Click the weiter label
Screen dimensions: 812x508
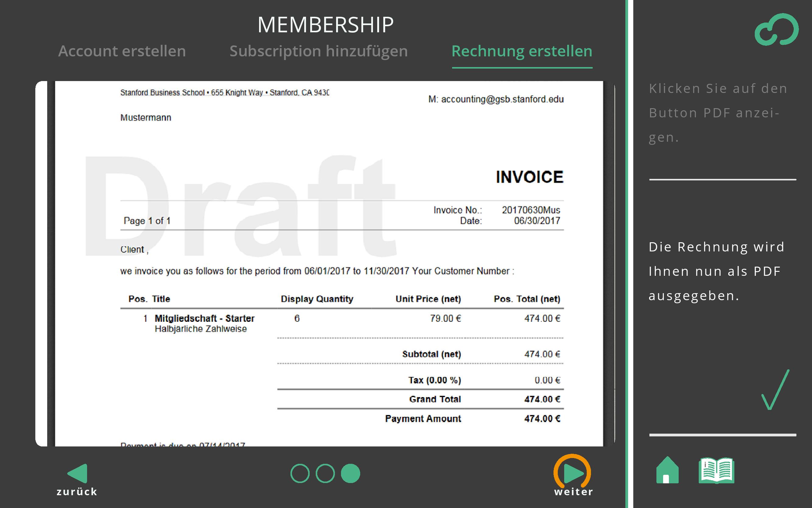click(573, 492)
